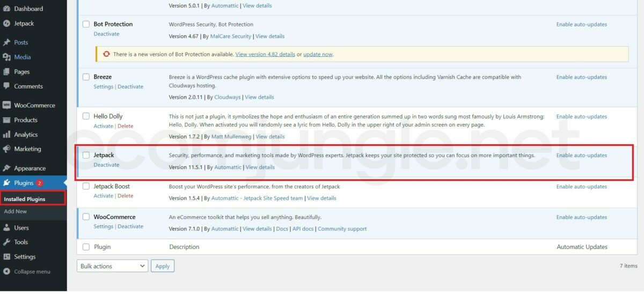Click the Appearance paintbrush icon
The width and height of the screenshot is (644, 301).
[6, 168]
